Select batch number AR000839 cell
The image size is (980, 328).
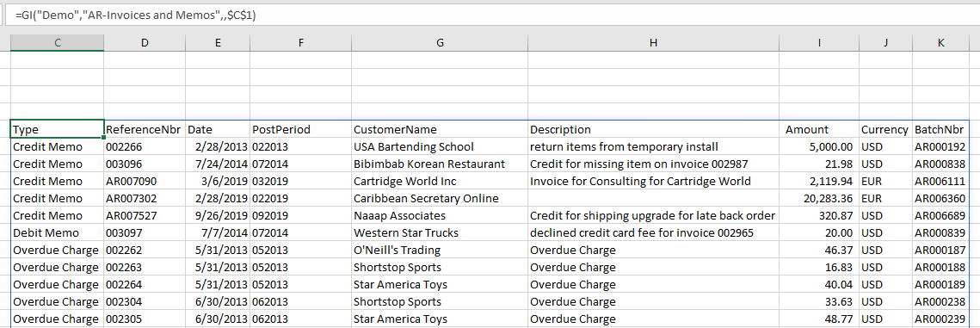pos(940,233)
